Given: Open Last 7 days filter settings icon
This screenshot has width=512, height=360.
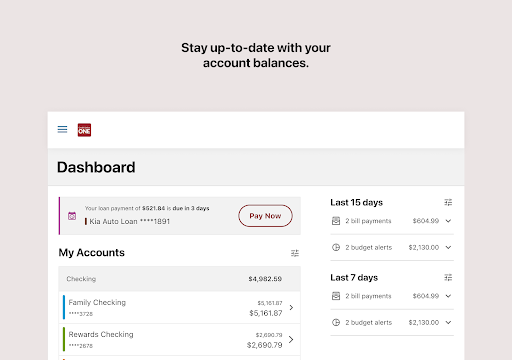Looking at the screenshot, I should point(448,277).
